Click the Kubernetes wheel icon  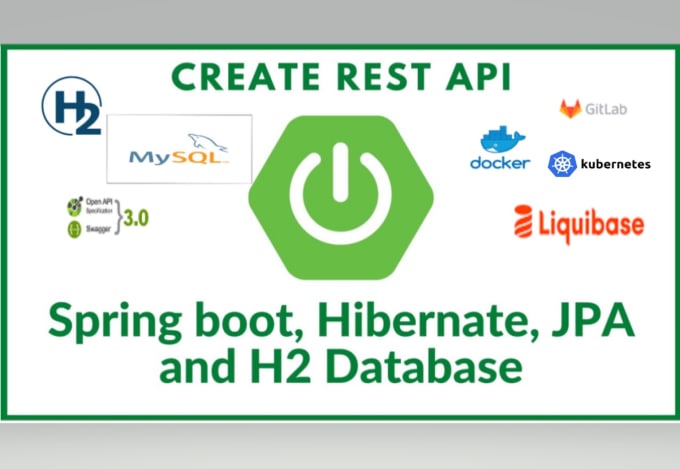[562, 164]
